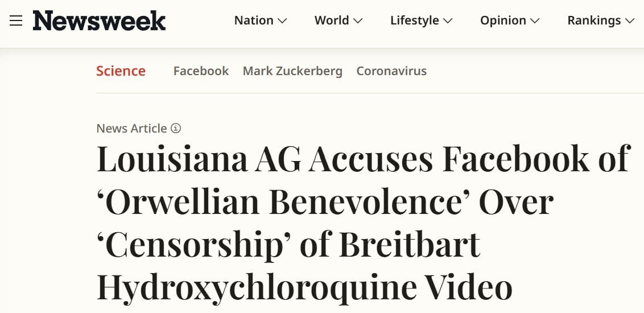This screenshot has width=644, height=313.
Task: Select the Rankings menu label
Action: click(x=594, y=20)
